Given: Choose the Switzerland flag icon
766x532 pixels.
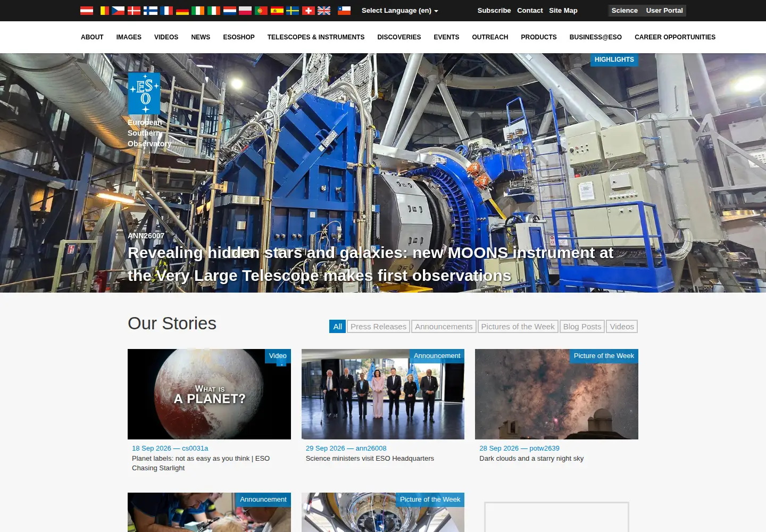Looking at the screenshot, I should (x=309, y=11).
